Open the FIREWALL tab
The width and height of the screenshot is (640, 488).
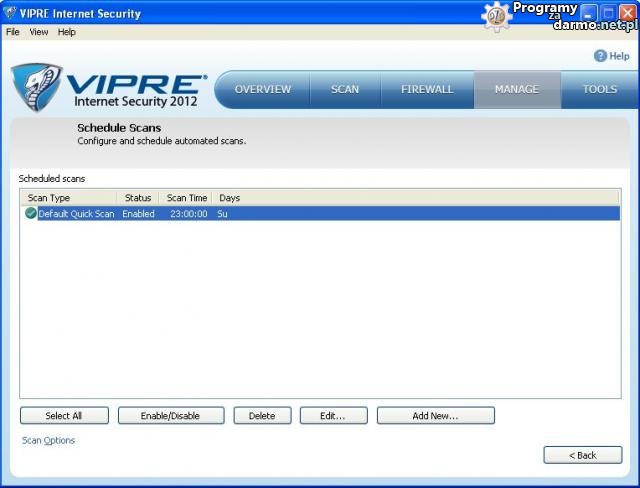pyautogui.click(x=427, y=90)
